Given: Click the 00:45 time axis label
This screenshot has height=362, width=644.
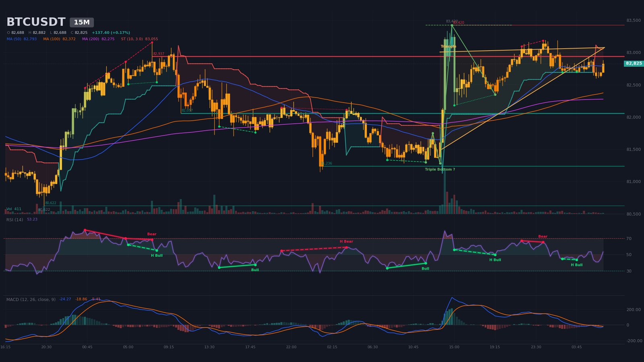Looking at the screenshot, I should click(x=87, y=347).
